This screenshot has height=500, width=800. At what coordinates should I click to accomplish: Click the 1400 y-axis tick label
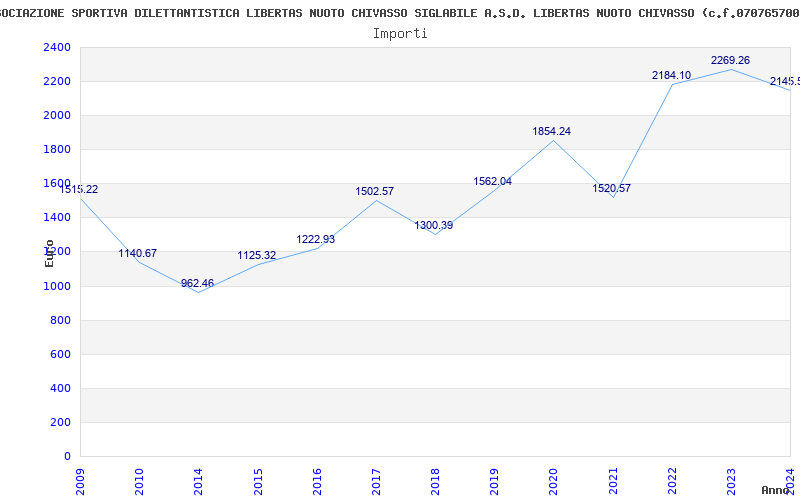57,218
